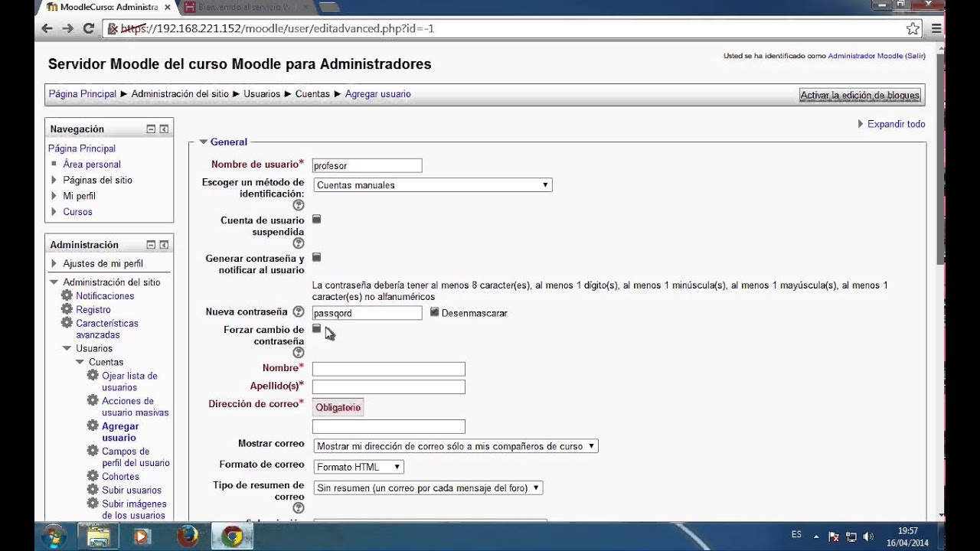This screenshot has height=551, width=980.
Task: Click the Dirección de correo field
Action: (x=388, y=426)
